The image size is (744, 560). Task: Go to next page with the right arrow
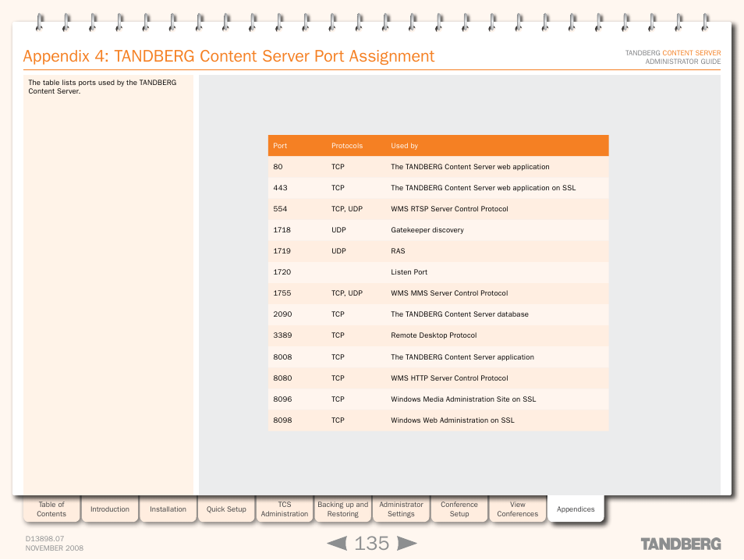click(x=406, y=543)
